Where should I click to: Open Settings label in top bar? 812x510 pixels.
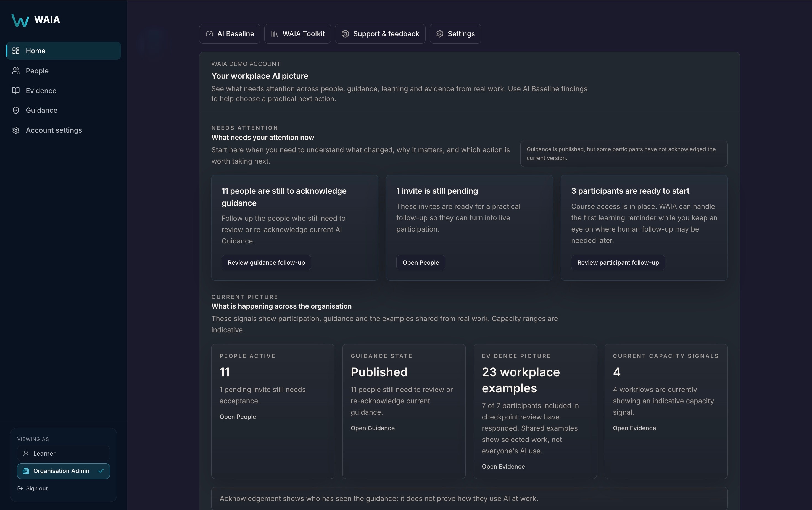coord(461,34)
